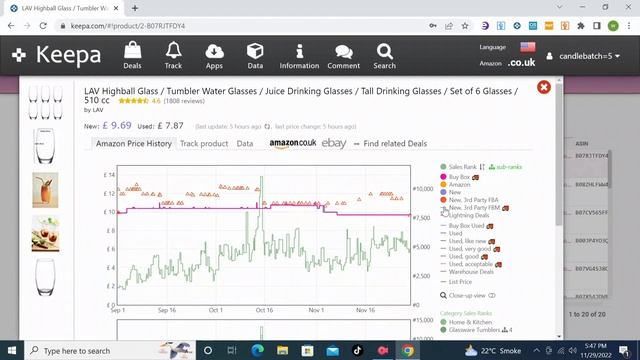
Task: Toggle the Sales Rank graph line
Action: (x=458, y=167)
